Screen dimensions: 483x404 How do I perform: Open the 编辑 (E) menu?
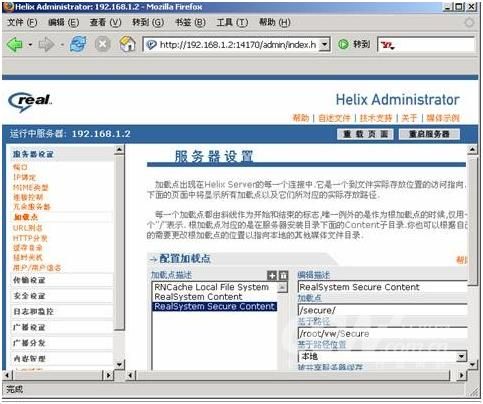click(63, 22)
